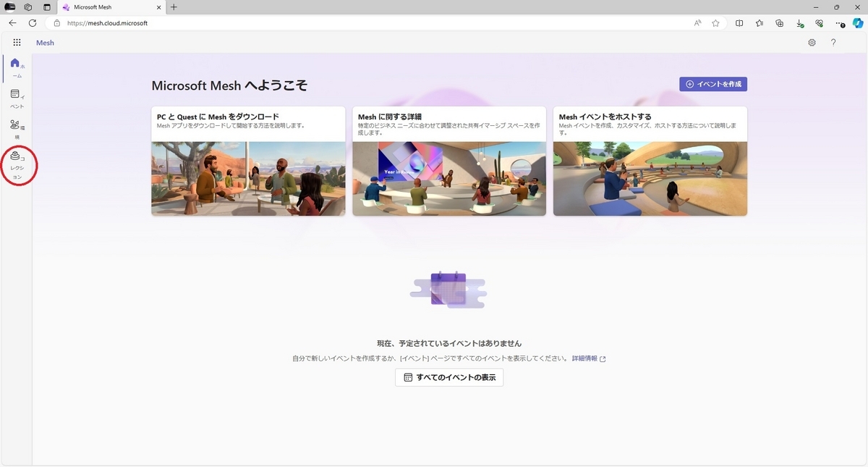Open the PC と Quest に Mesh をダウンロード card
This screenshot has height=467, width=868.
click(248, 161)
